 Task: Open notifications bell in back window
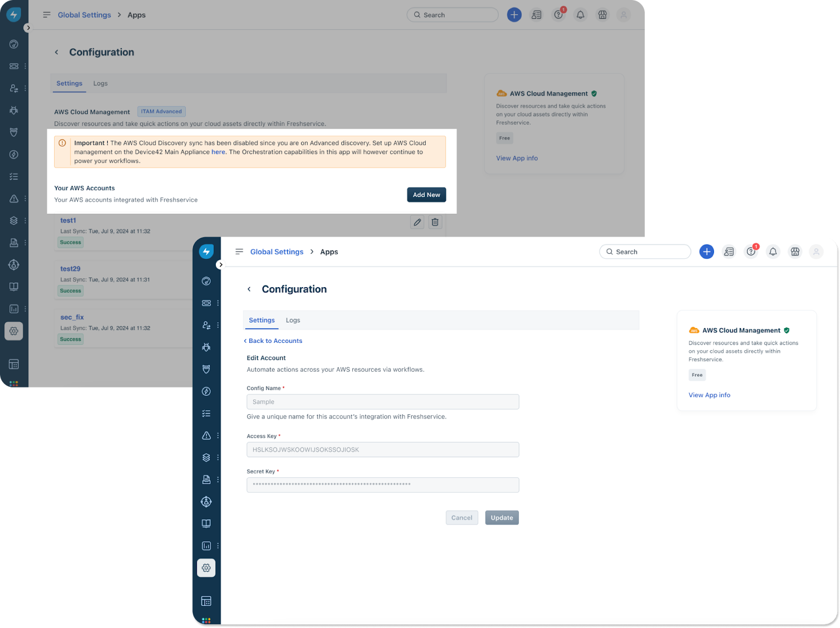pyautogui.click(x=580, y=15)
